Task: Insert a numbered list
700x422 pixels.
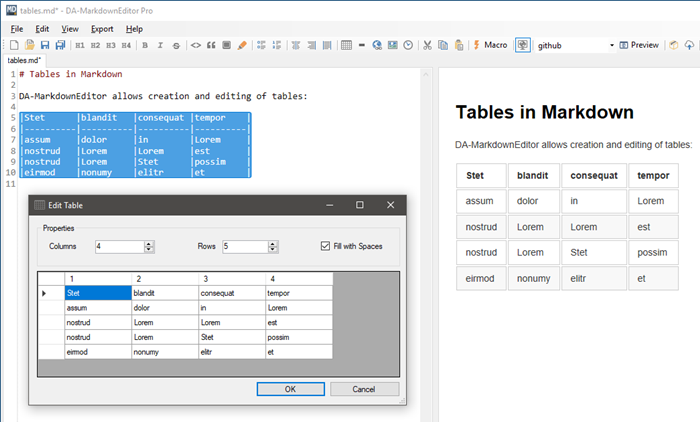Action: point(277,45)
